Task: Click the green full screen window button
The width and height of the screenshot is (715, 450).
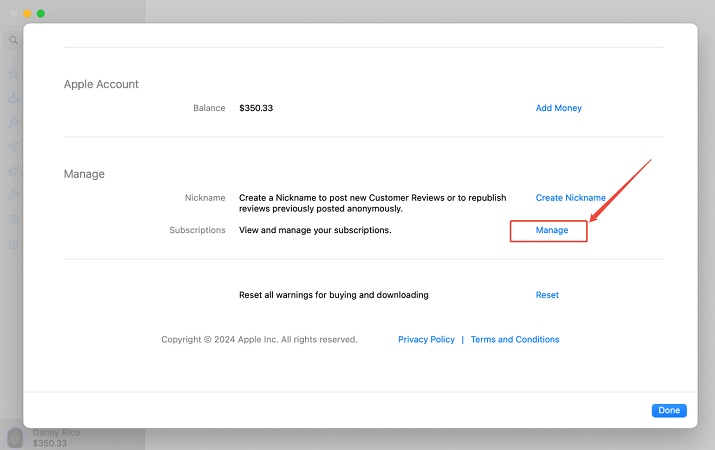Action: coord(41,14)
